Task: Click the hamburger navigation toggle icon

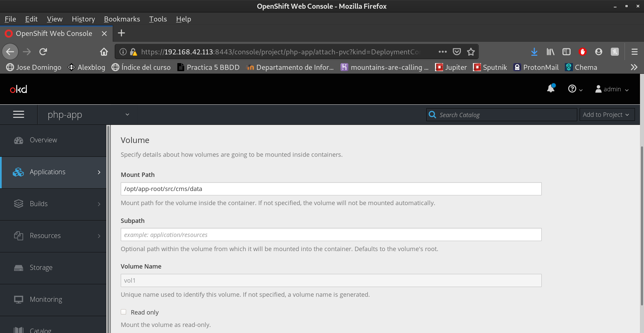Action: pos(18,115)
